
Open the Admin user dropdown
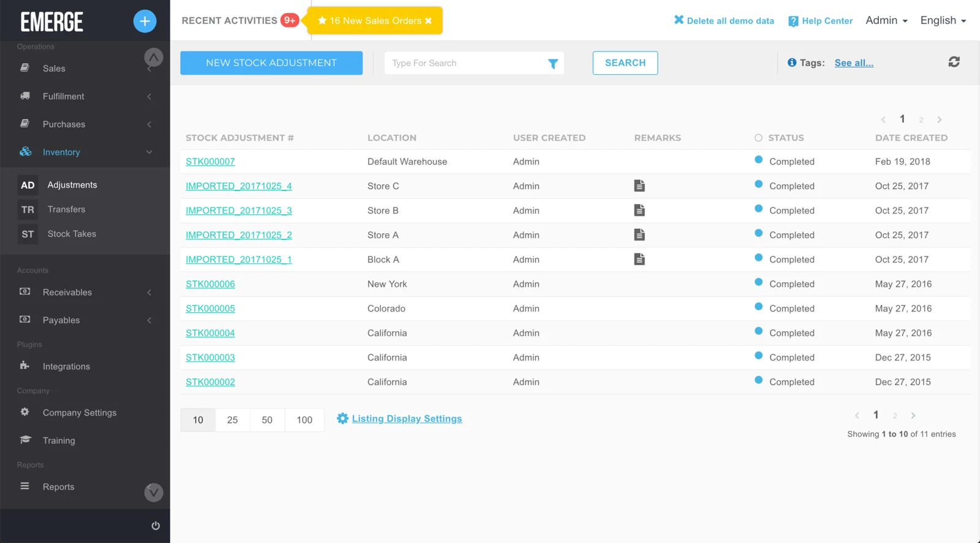pyautogui.click(x=886, y=21)
